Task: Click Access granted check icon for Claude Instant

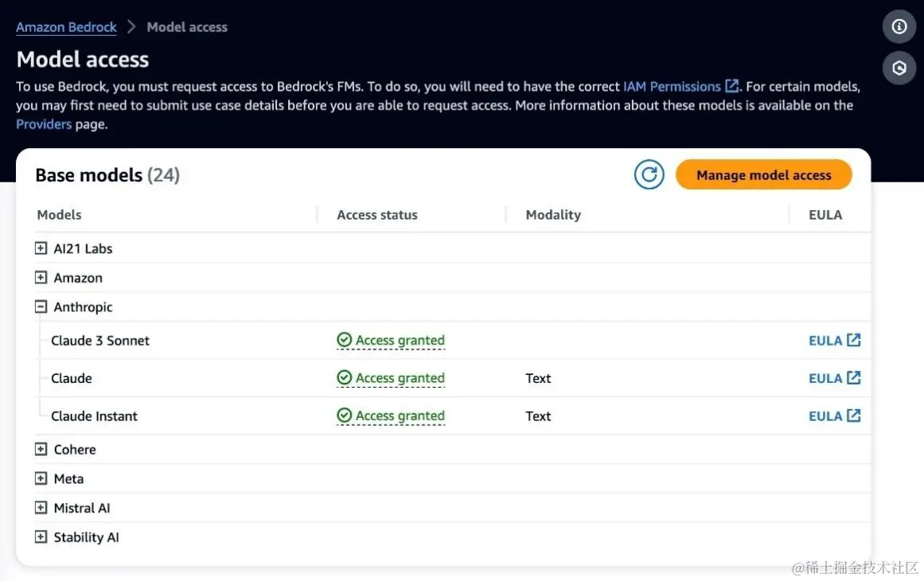Action: [x=344, y=415]
